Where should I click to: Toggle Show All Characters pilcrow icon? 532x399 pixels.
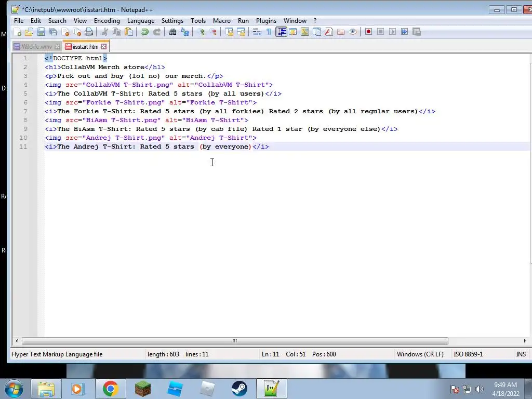point(269,32)
